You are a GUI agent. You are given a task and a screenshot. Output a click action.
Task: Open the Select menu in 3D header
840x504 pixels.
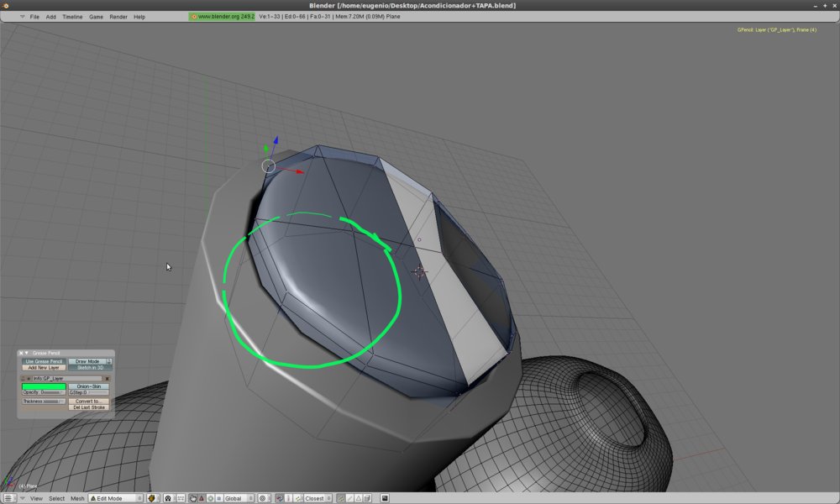click(57, 498)
